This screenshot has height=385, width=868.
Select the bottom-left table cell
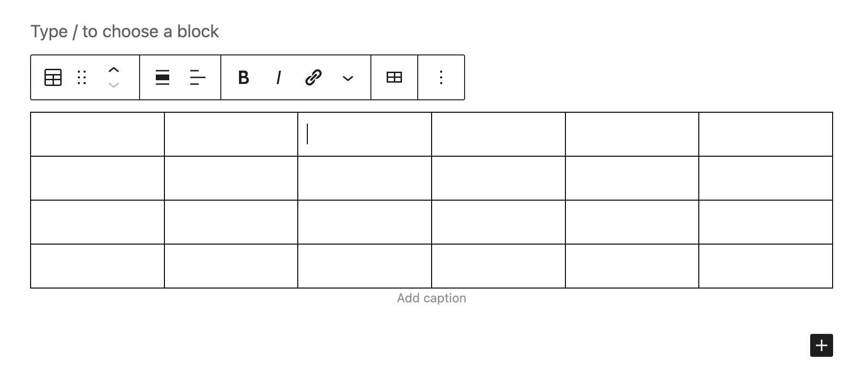click(x=98, y=266)
